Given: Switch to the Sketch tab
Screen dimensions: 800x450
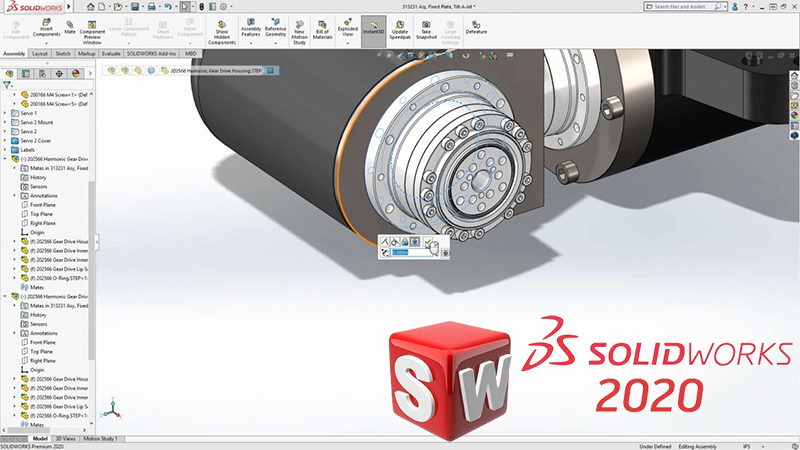Looking at the screenshot, I should (63, 54).
